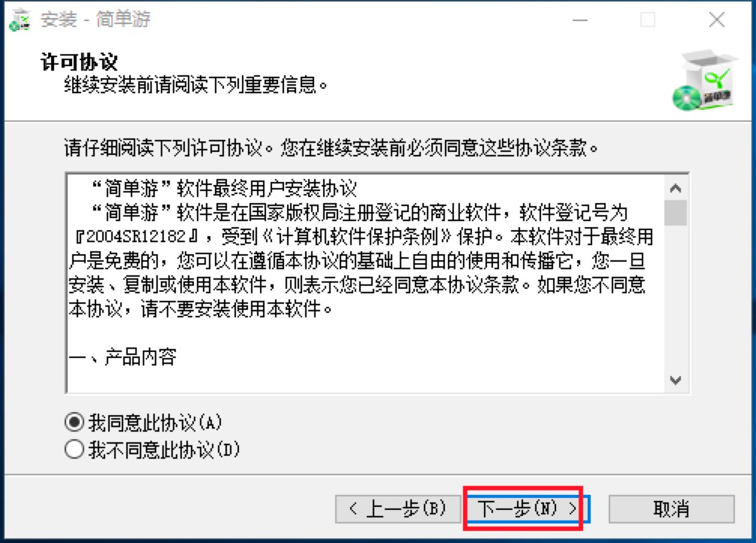Image resolution: width=756 pixels, height=543 pixels.
Task: Click the license scrollbar down arrow
Action: (676, 381)
